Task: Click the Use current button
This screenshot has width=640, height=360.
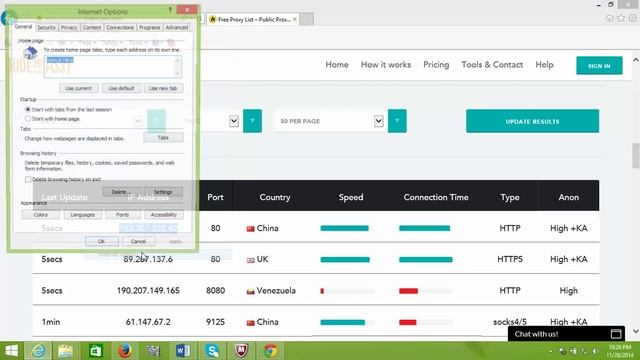Action: click(78, 88)
